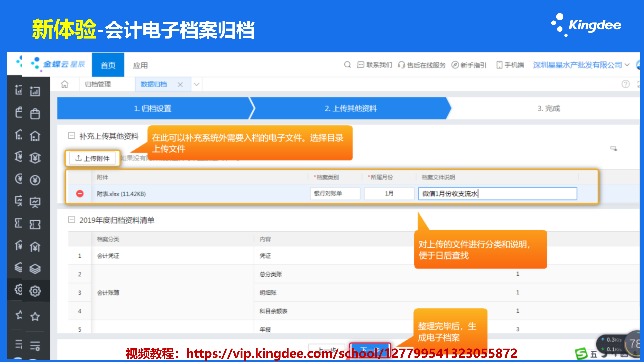Open the 档案类别 field showing 银行对账单
The width and height of the screenshot is (644, 362).
click(x=335, y=194)
